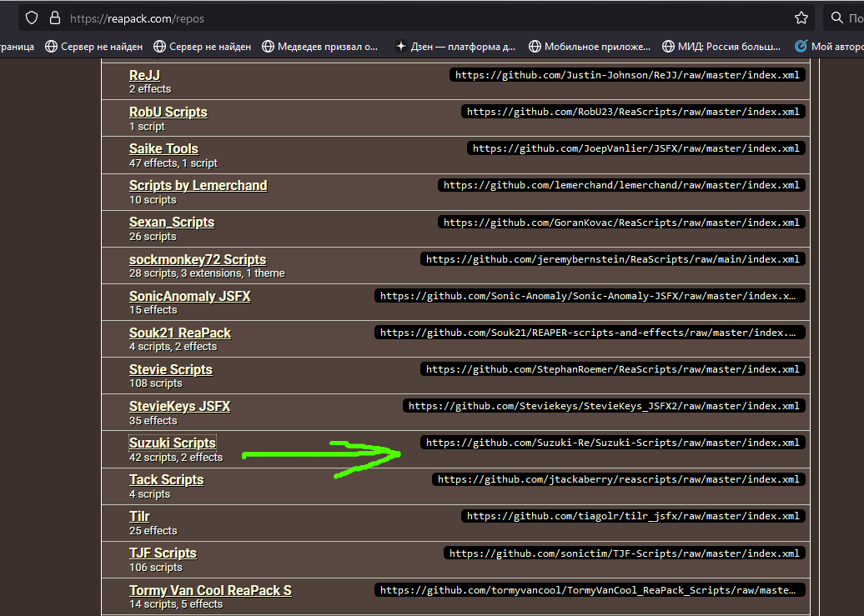Image resolution: width=864 pixels, height=616 pixels.
Task: Open the sockmonkey72 Scripts link
Action: [198, 259]
